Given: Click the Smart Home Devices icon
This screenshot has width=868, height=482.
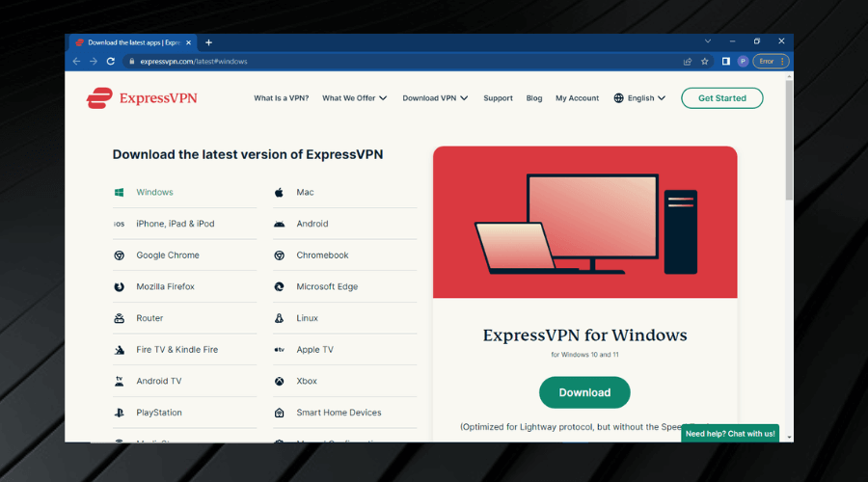Looking at the screenshot, I should (x=279, y=413).
